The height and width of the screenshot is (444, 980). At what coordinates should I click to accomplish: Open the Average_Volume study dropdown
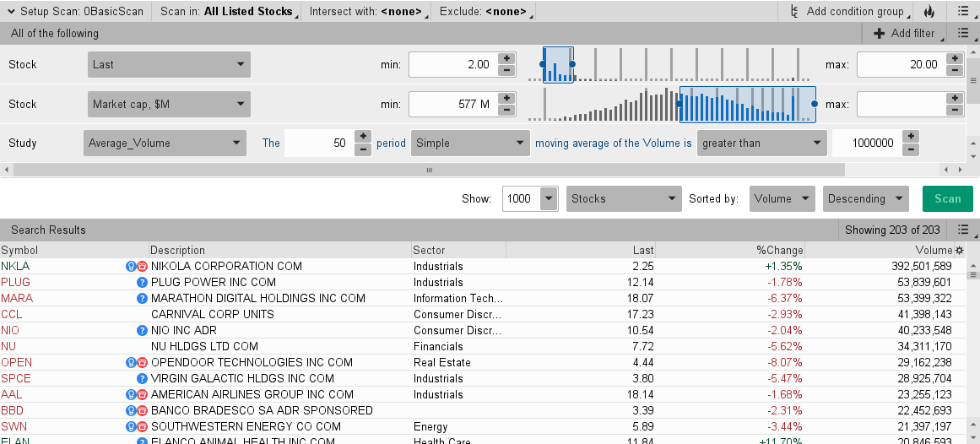click(165, 143)
